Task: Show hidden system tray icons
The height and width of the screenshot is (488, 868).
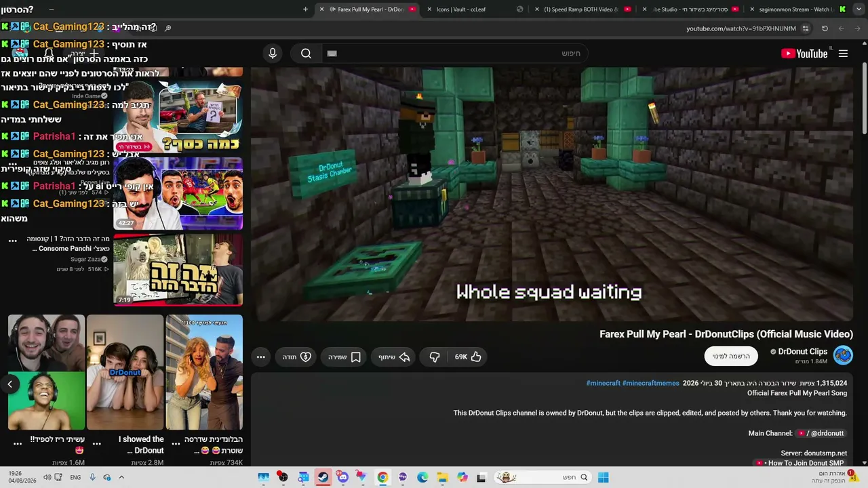Action: (121, 477)
